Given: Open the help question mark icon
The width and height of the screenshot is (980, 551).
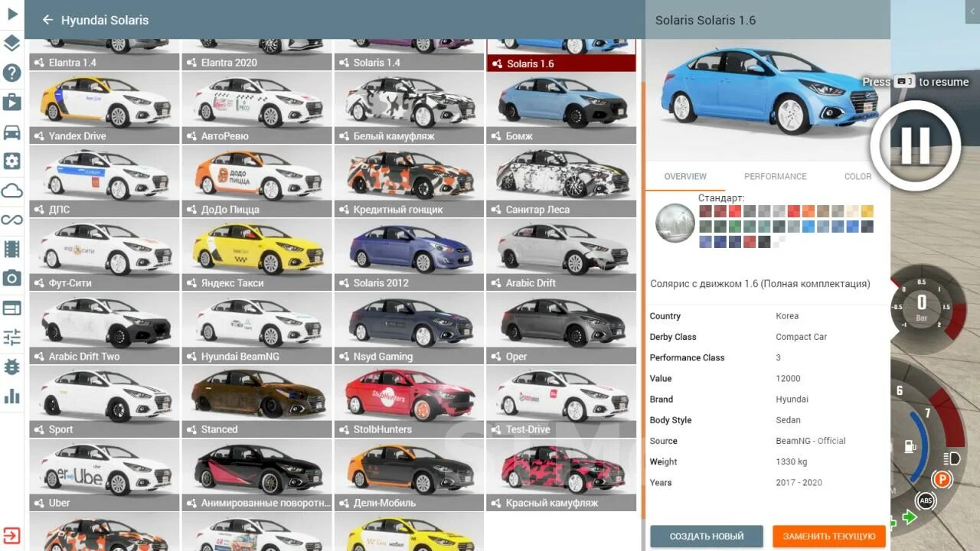Looking at the screenshot, I should click(12, 73).
